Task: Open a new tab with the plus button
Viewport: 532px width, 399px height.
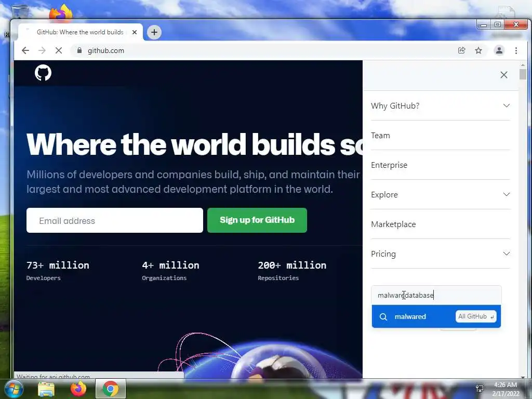Action: 154,32
